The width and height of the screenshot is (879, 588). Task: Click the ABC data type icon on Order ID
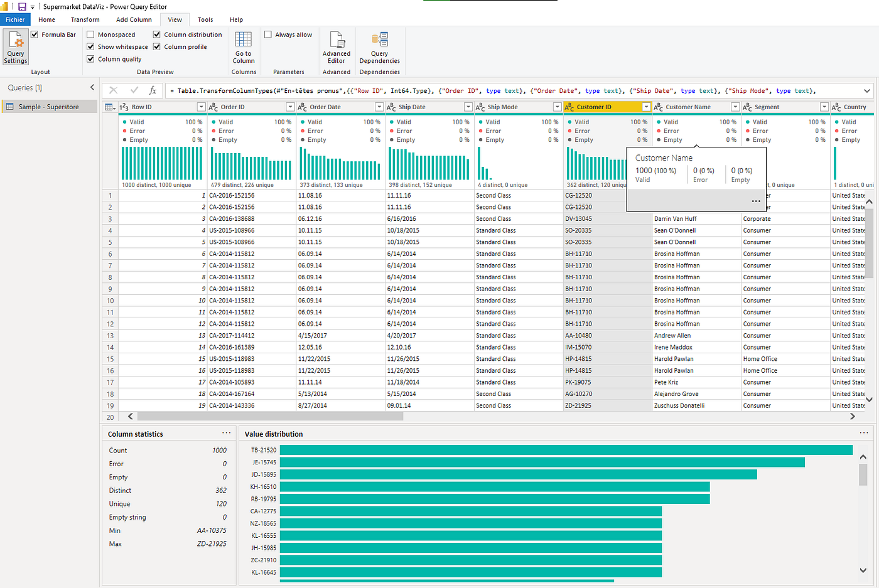pos(212,107)
